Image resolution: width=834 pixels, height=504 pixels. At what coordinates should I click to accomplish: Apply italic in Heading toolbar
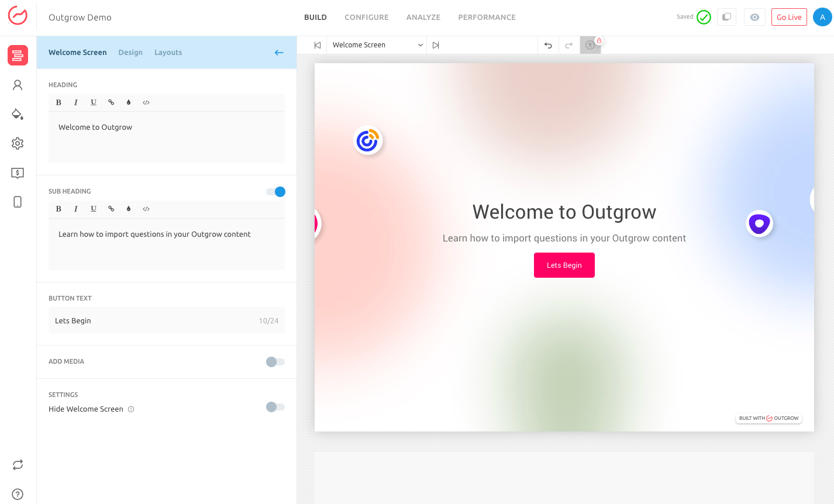click(x=76, y=102)
